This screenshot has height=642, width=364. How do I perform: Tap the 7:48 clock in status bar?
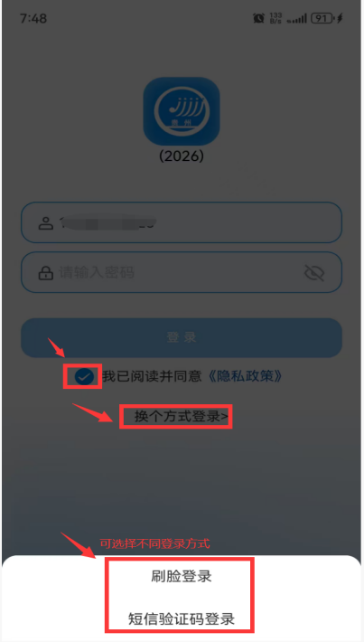click(x=33, y=18)
